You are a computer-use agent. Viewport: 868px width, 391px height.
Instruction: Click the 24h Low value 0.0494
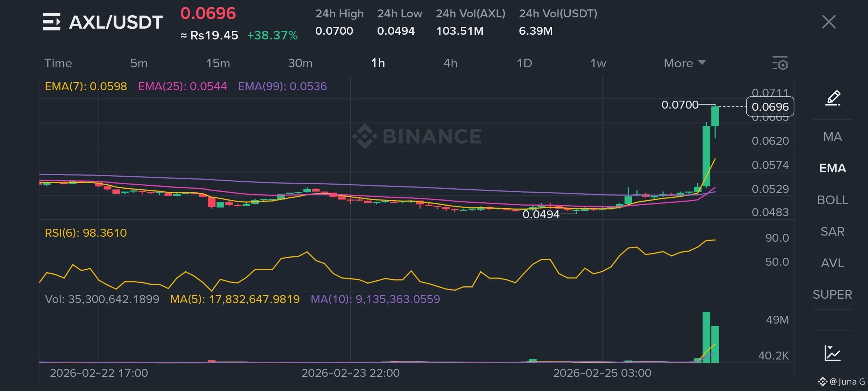pyautogui.click(x=396, y=31)
